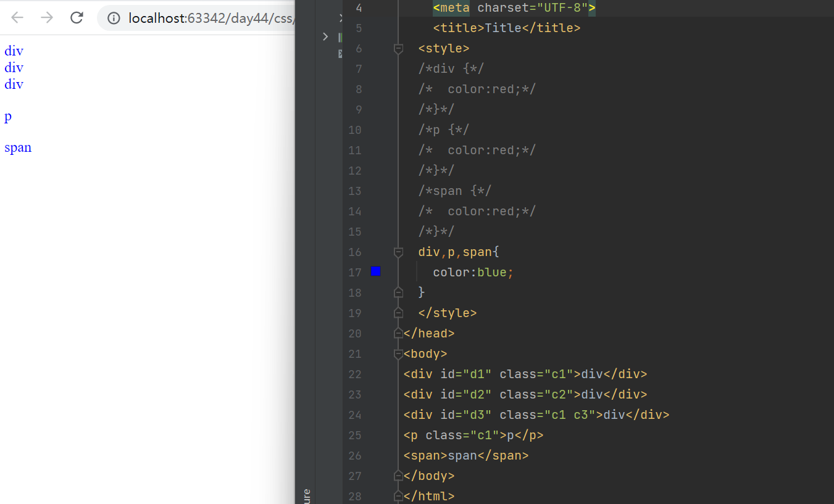
Task: Fold the div,p,span rule at line 16
Action: [x=398, y=252]
